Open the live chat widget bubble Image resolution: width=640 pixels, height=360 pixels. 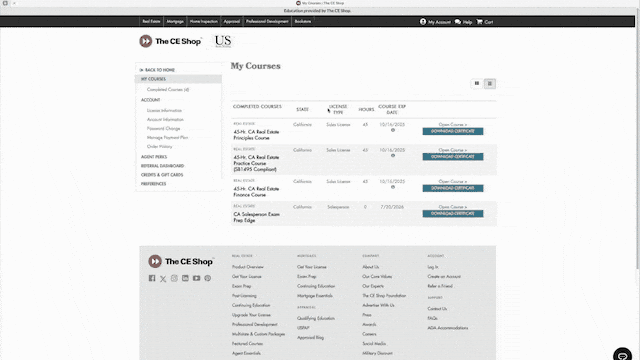point(622,355)
